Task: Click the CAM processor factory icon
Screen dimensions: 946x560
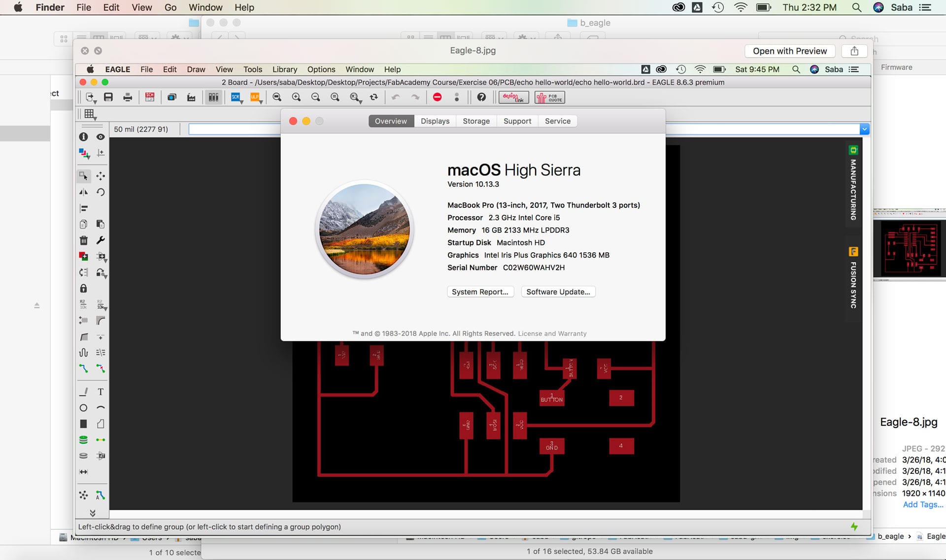Action: point(191,97)
